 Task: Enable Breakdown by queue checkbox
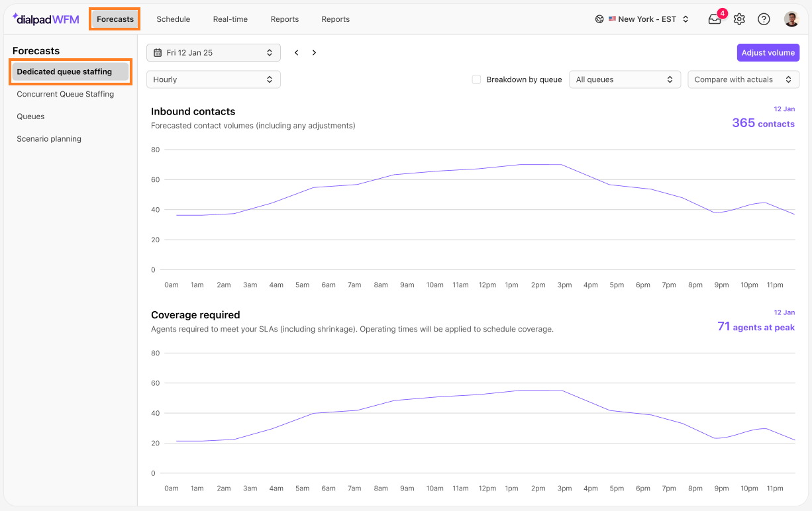point(476,79)
